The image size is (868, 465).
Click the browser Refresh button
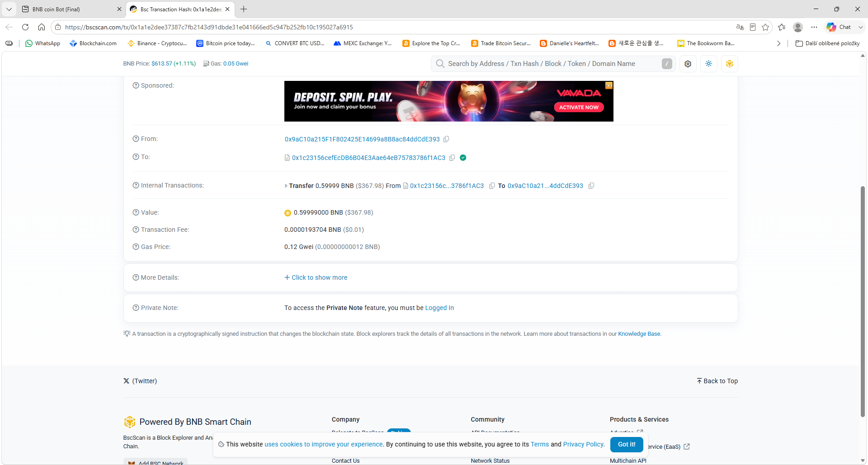[x=25, y=27]
